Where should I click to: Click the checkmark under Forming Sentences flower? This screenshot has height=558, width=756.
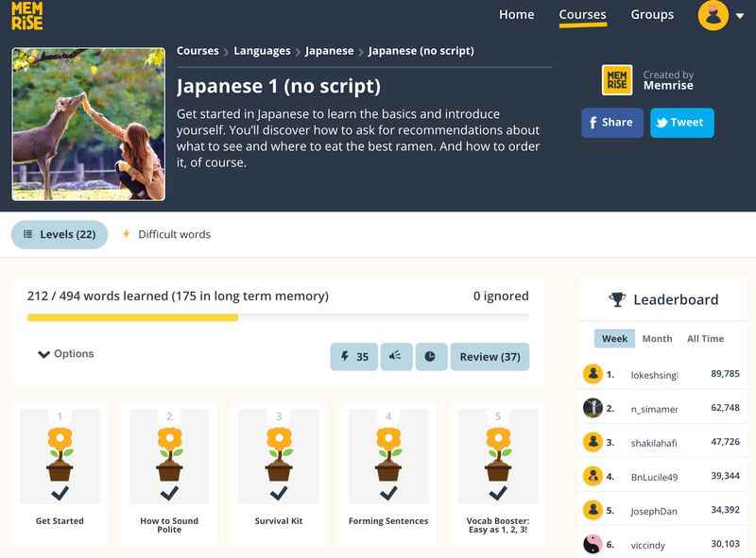pos(388,493)
